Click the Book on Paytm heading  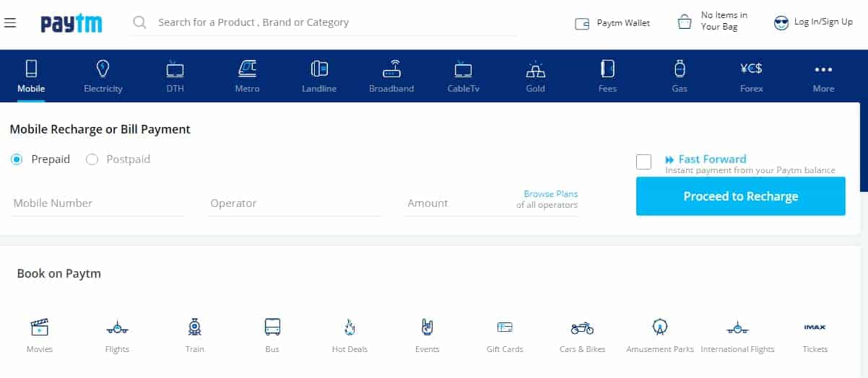[59, 274]
